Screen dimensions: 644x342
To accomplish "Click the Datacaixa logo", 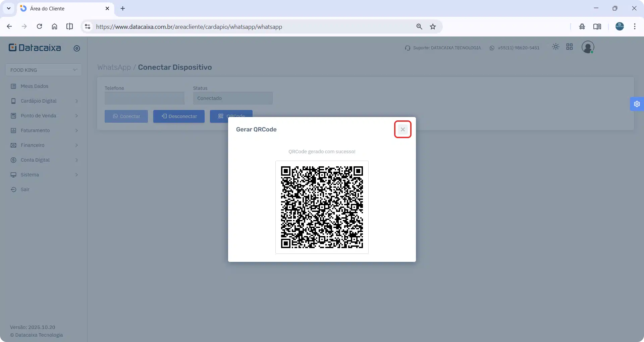I will [35, 48].
